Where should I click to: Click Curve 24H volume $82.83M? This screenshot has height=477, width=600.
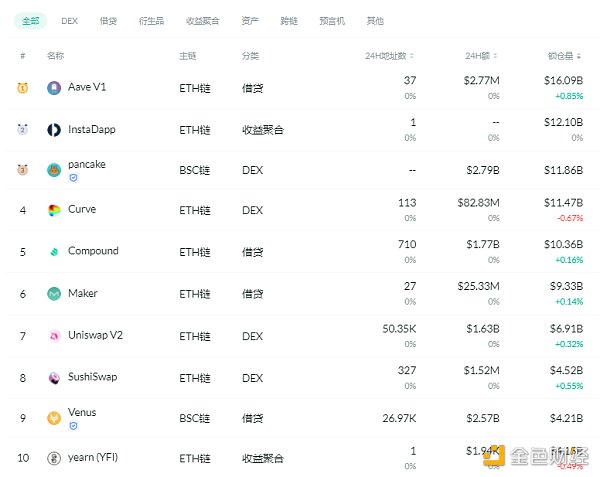point(478,203)
